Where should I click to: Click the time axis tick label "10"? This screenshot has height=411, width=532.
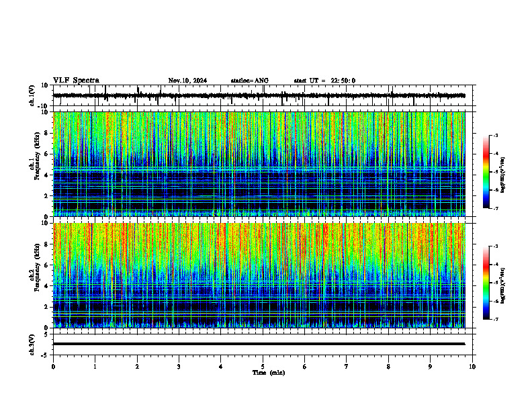(x=472, y=367)
